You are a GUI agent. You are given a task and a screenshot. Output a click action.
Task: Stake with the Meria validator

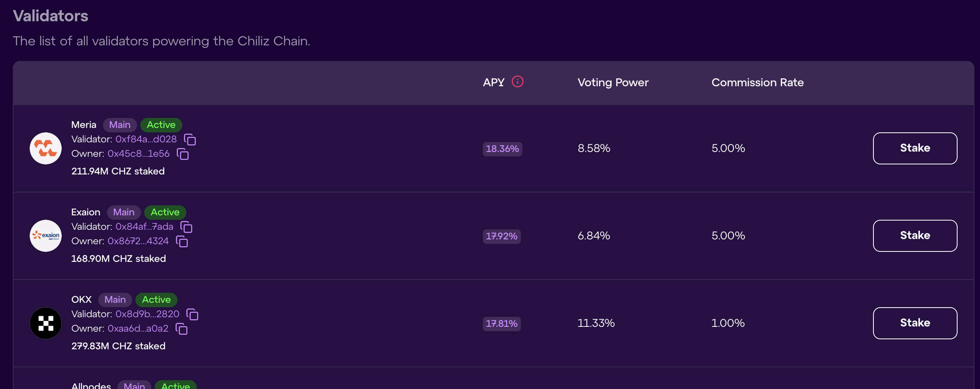tap(915, 148)
